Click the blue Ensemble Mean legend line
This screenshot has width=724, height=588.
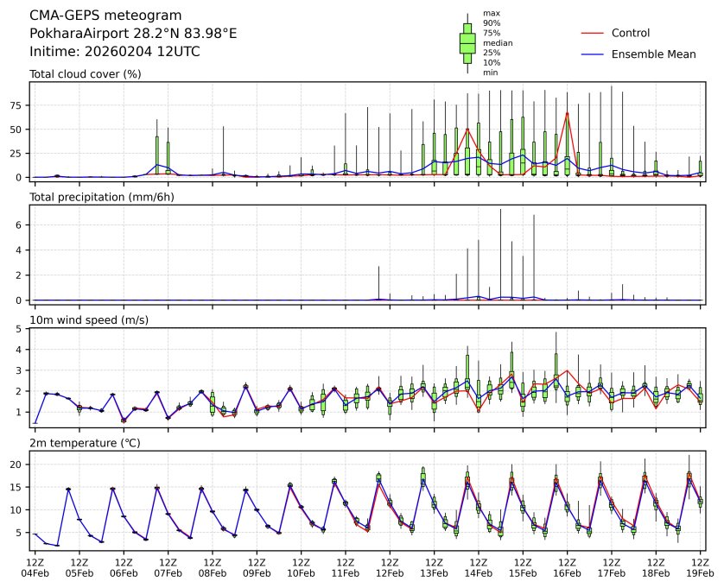click(x=592, y=54)
